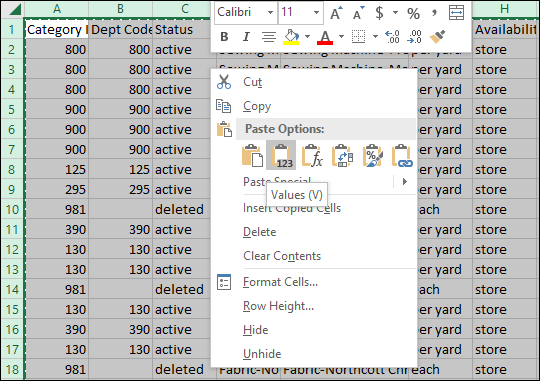Image resolution: width=540 pixels, height=381 pixels.
Task: Open borders dropdown arrow
Action: [x=375, y=36]
